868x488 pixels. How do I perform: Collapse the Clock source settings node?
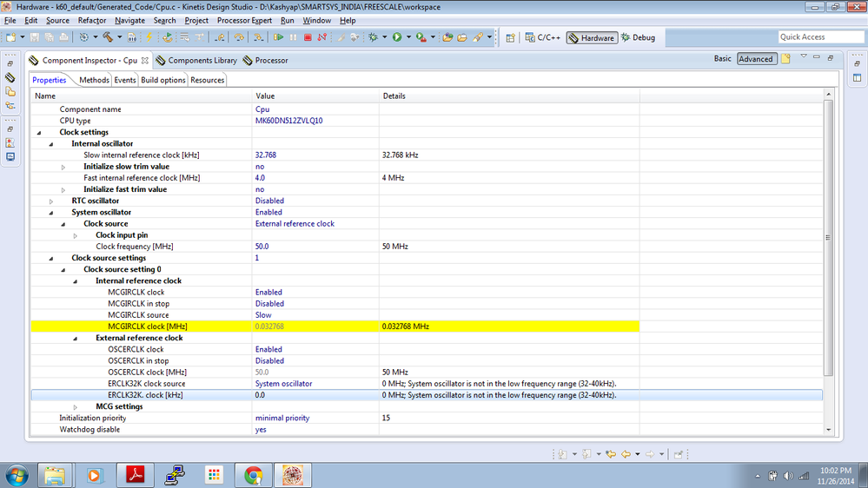click(x=51, y=259)
